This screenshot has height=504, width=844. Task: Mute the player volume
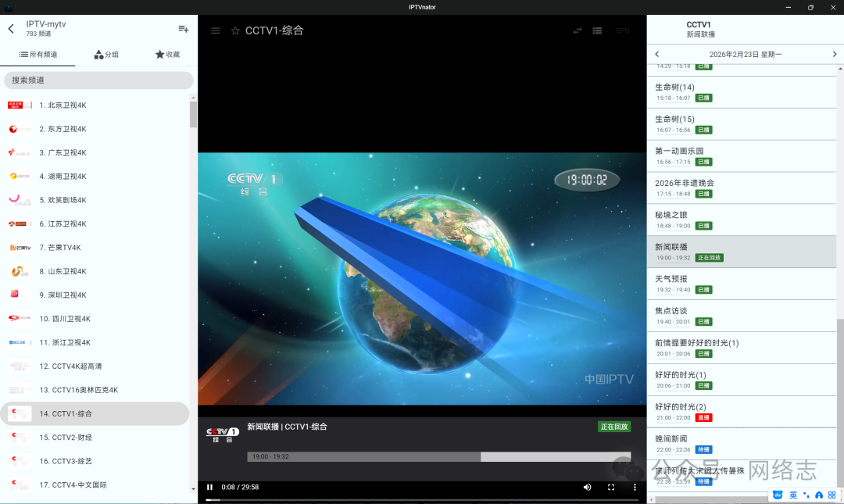click(587, 488)
